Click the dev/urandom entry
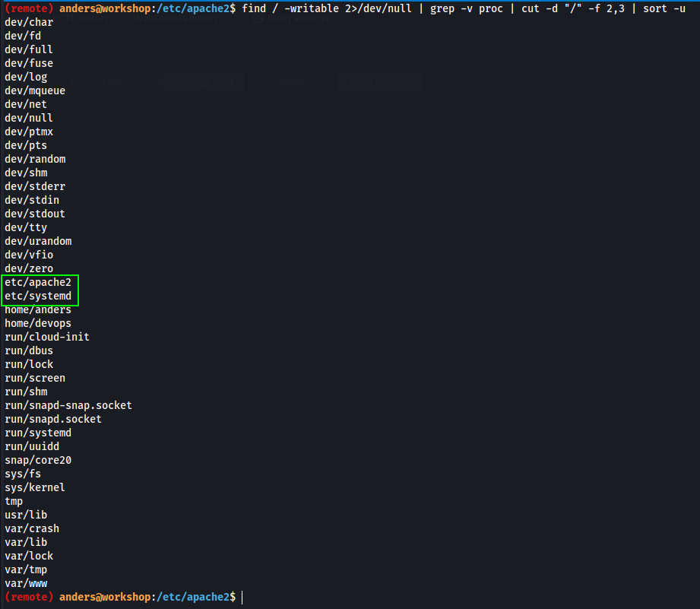This screenshot has height=609, width=700. tap(38, 241)
